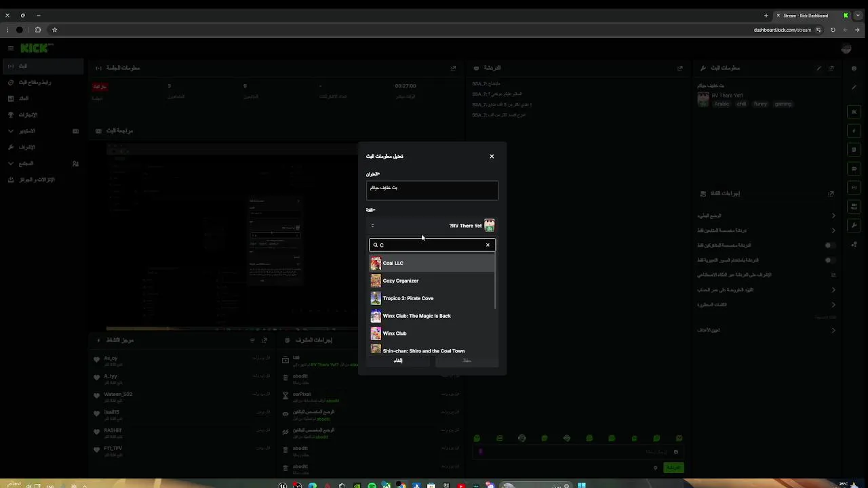Click the funny stream tag
Viewport: 868px width, 488px height.
click(760, 104)
